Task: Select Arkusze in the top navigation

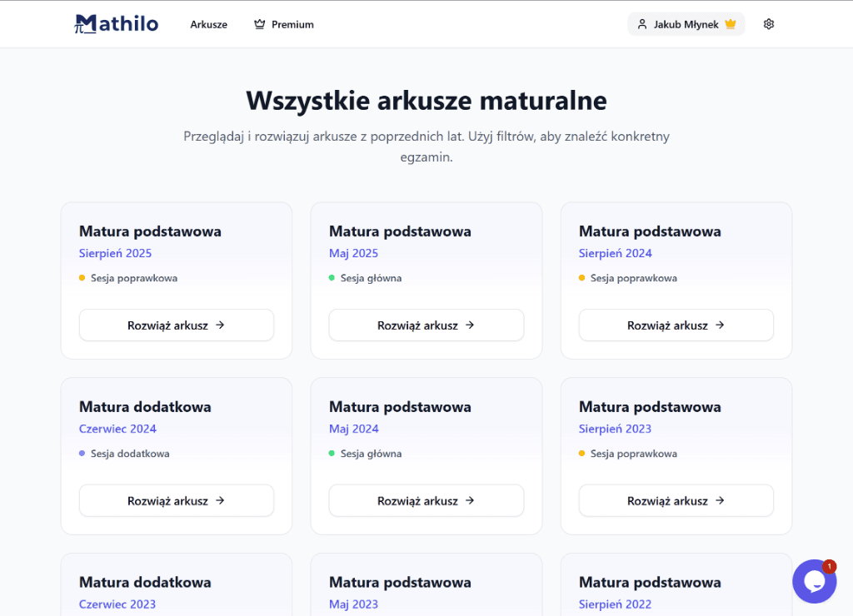Action: (x=208, y=24)
